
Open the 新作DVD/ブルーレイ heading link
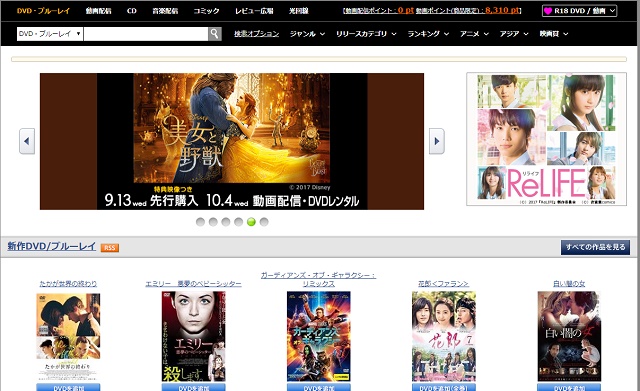(51, 246)
